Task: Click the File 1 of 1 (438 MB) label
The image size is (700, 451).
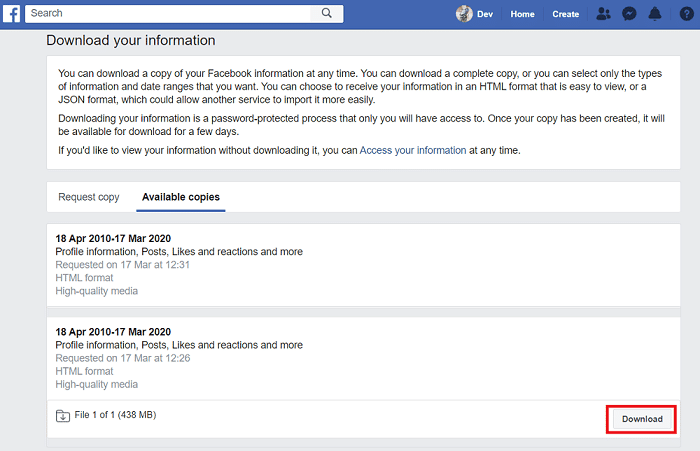Action: (115, 415)
